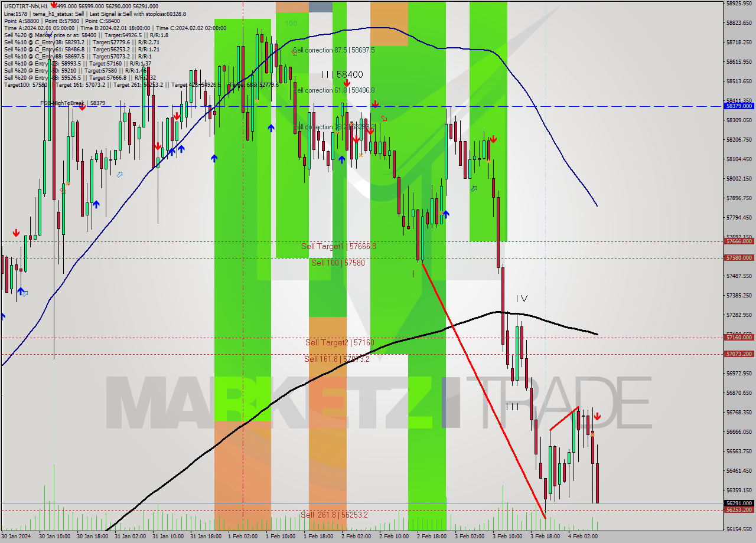
Task: Click the red sell arrow beside the short red trendline
Action: coord(597,417)
